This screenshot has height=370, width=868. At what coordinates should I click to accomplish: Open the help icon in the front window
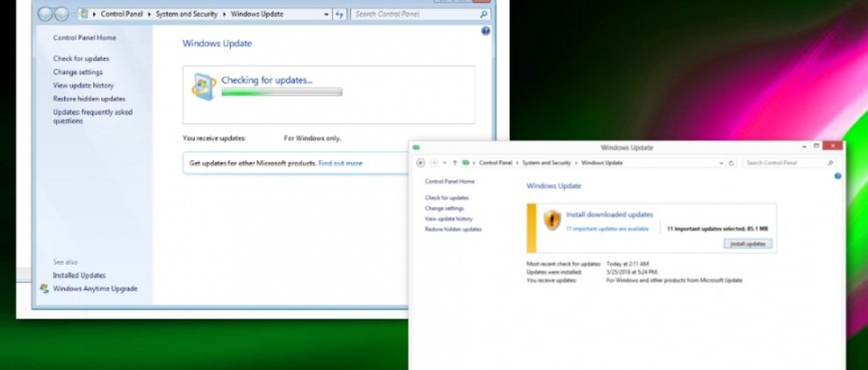(837, 176)
